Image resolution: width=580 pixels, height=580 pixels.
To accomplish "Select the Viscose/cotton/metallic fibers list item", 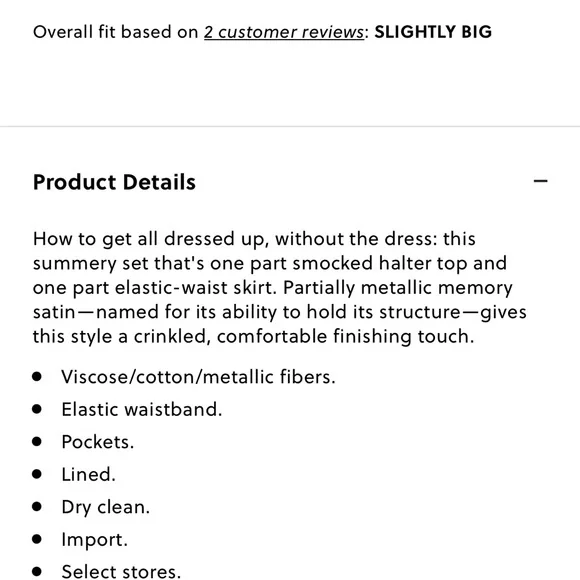I will (198, 377).
